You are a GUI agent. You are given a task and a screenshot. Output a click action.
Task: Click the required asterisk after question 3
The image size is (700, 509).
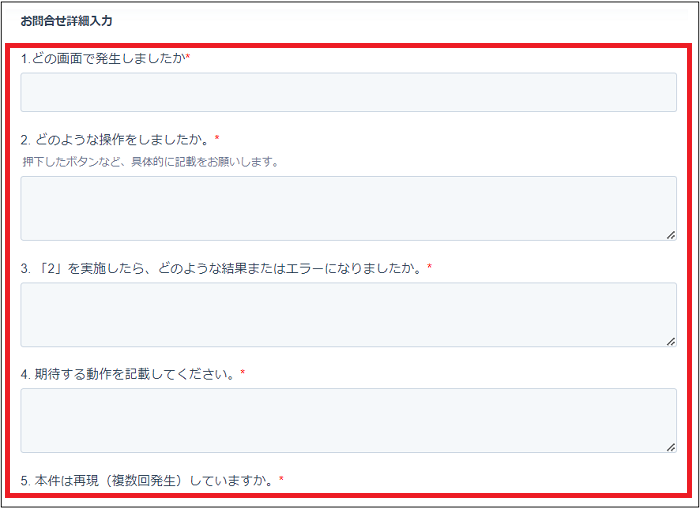pyautogui.click(x=429, y=268)
